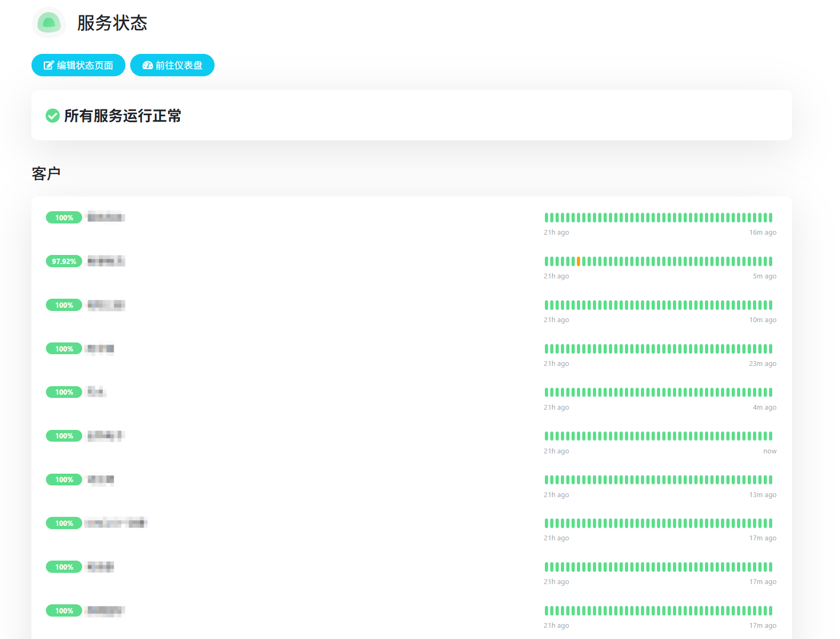Open the dashboard via 前往仪表盘 label
840x639 pixels.
(x=179, y=65)
